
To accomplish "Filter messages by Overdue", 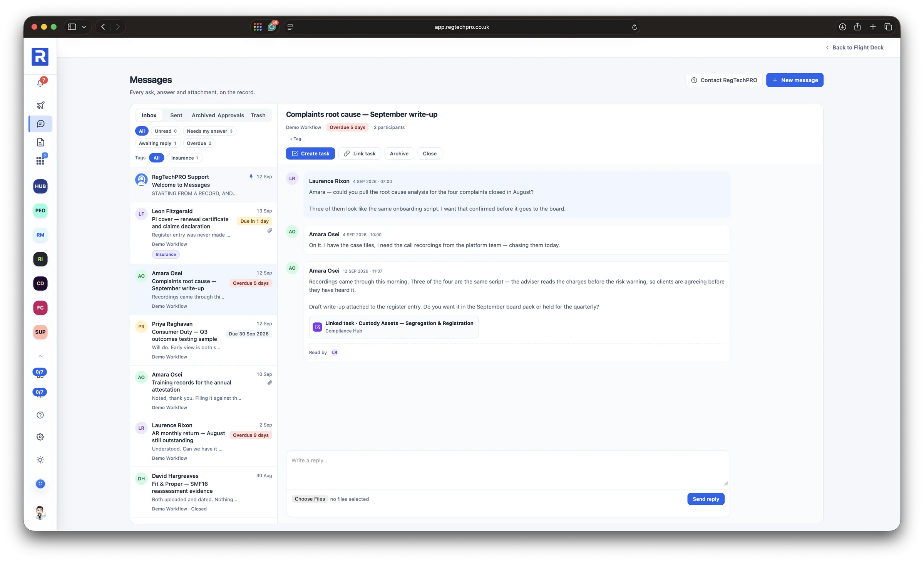I will coord(199,143).
